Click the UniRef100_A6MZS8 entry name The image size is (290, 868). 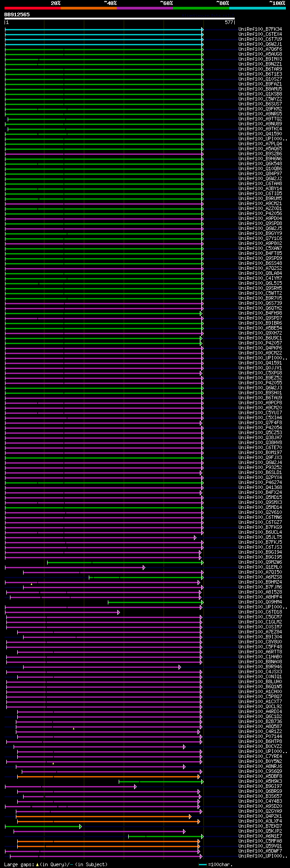click(260, 577)
